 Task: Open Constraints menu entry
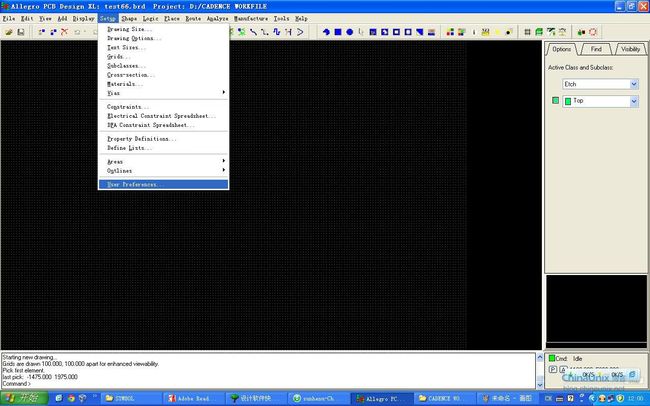163,107
